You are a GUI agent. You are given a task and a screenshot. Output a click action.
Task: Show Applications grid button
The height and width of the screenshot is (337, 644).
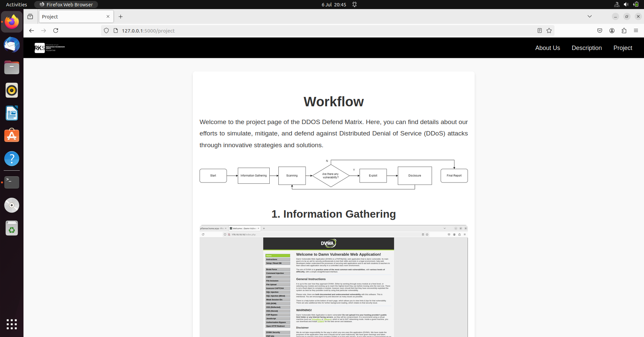pos(12,324)
